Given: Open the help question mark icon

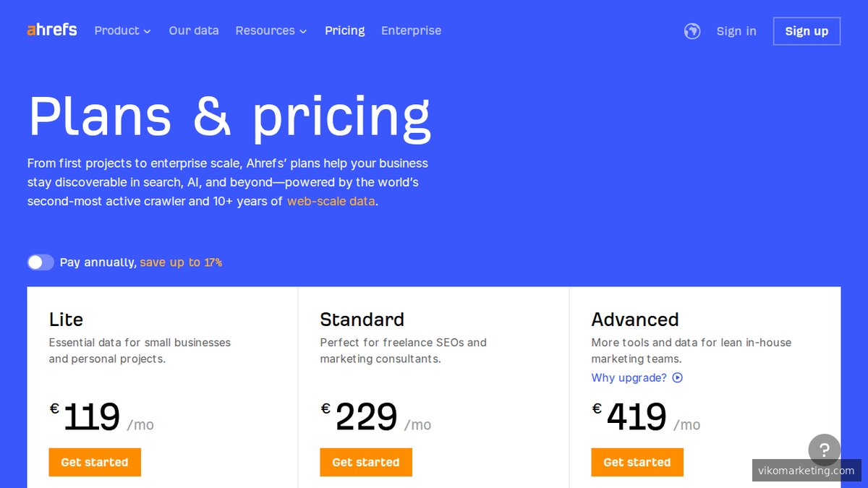Looking at the screenshot, I should 824,451.
